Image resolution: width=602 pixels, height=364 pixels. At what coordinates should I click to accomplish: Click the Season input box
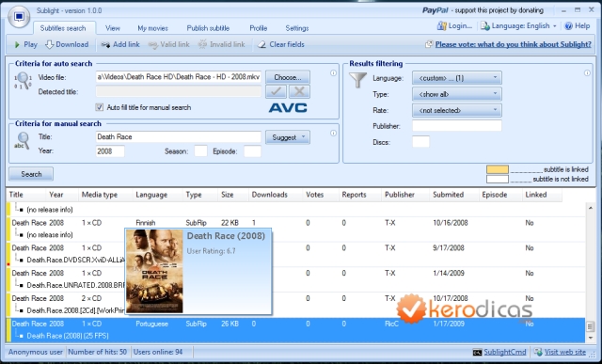[200, 151]
